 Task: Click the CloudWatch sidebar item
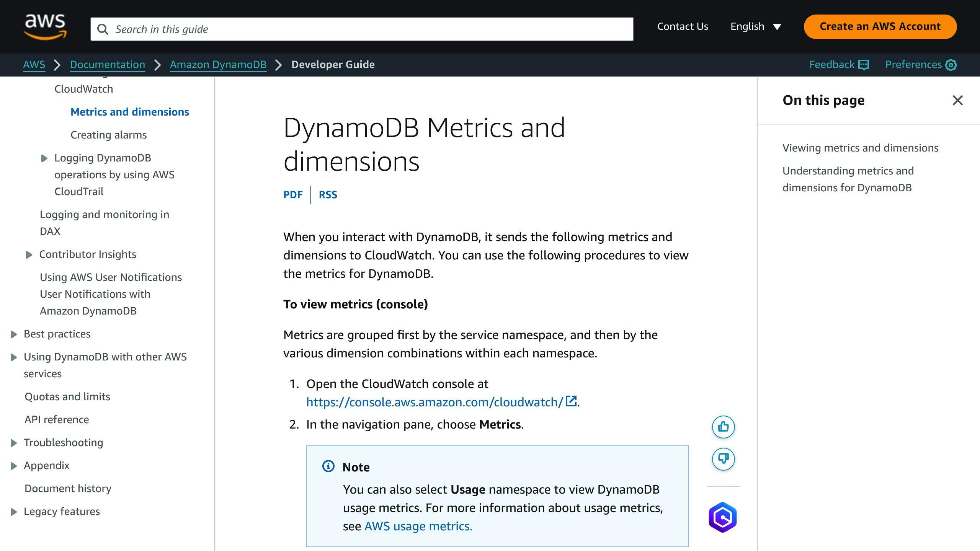[84, 89]
